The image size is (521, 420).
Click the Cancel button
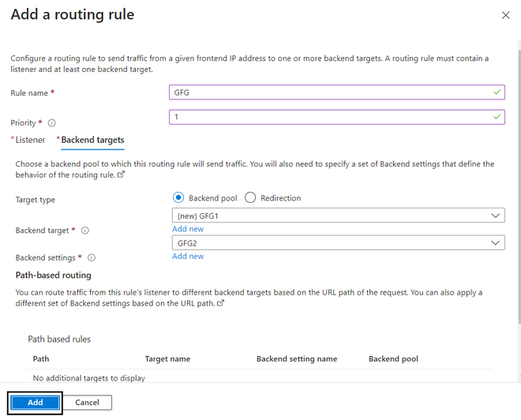(87, 403)
